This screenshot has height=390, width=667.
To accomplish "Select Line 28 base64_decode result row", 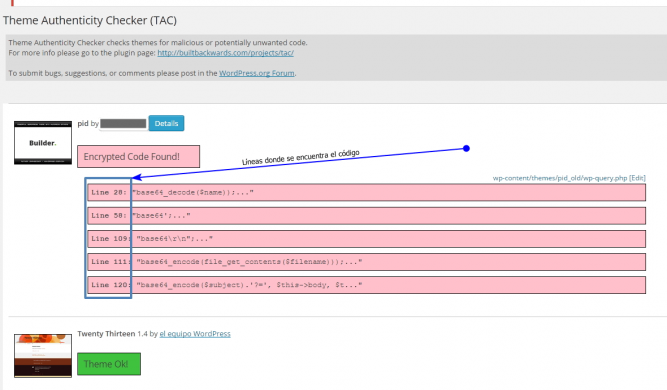I will pyautogui.click(x=366, y=192).
